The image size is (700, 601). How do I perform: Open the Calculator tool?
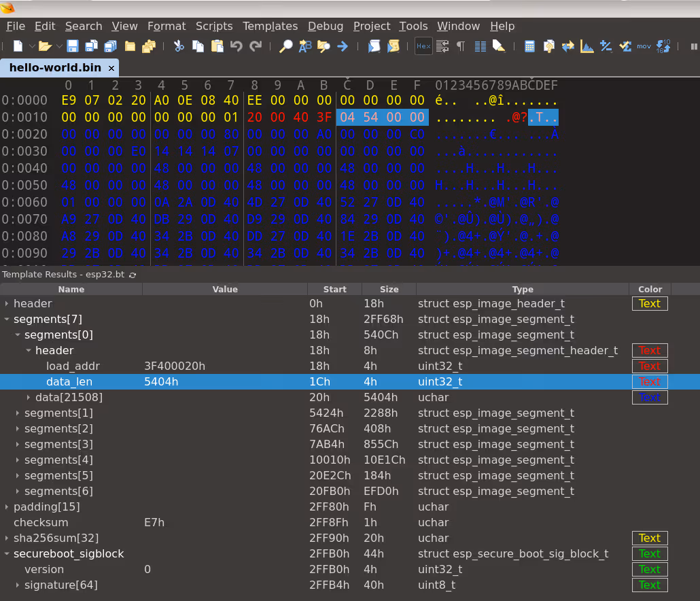pyautogui.click(x=529, y=46)
